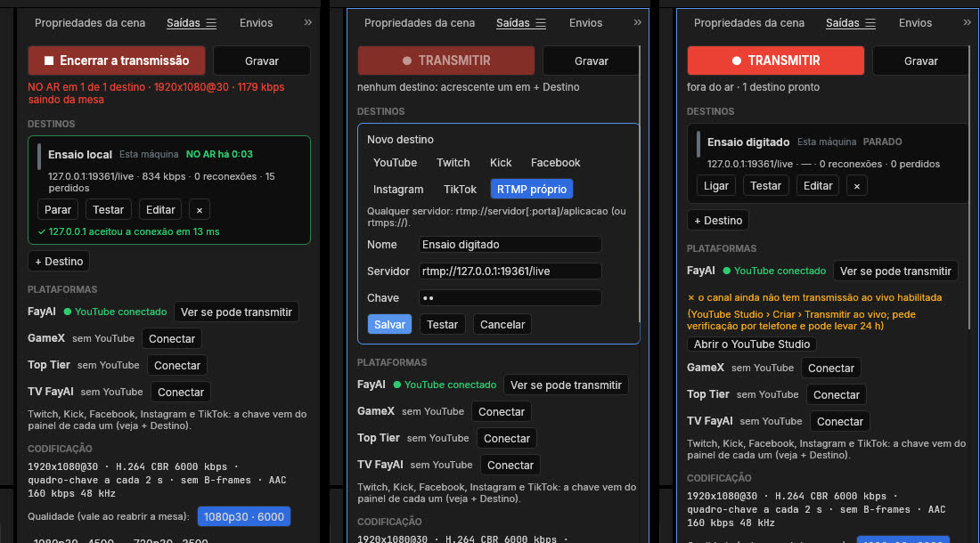Test the Ensaio digitado destination
This screenshot has height=543, width=980.
pos(765,186)
